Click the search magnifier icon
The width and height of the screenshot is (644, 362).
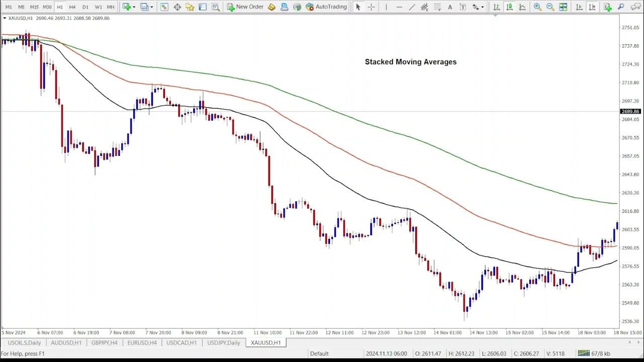click(620, 7)
